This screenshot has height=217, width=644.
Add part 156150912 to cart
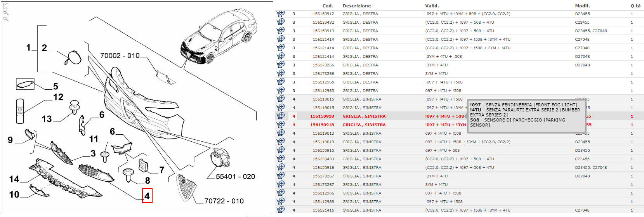click(x=280, y=14)
